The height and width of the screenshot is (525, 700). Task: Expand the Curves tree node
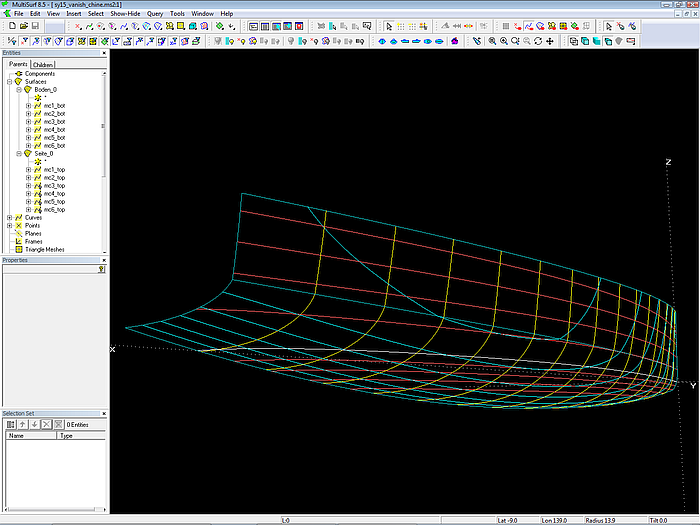[9, 217]
